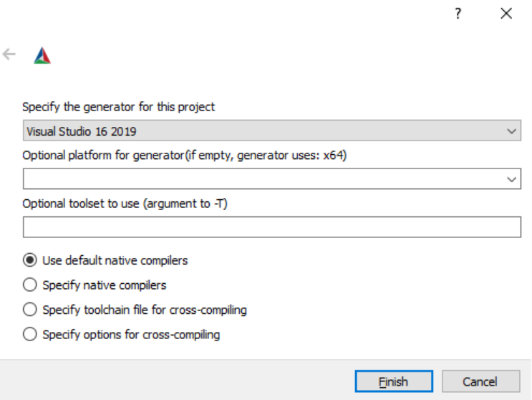Screen dimensions: 532x400
Task: Select Use default native compilers
Action: (29, 260)
